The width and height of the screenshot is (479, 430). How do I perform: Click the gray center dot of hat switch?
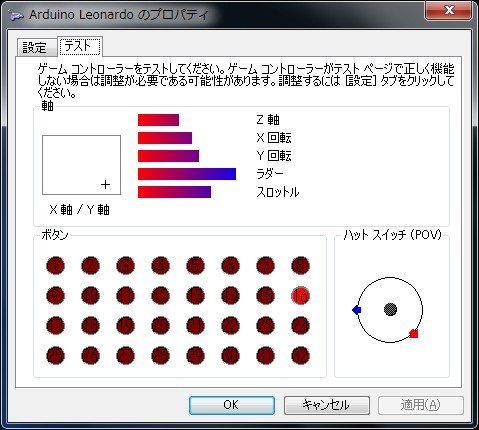[x=390, y=309]
